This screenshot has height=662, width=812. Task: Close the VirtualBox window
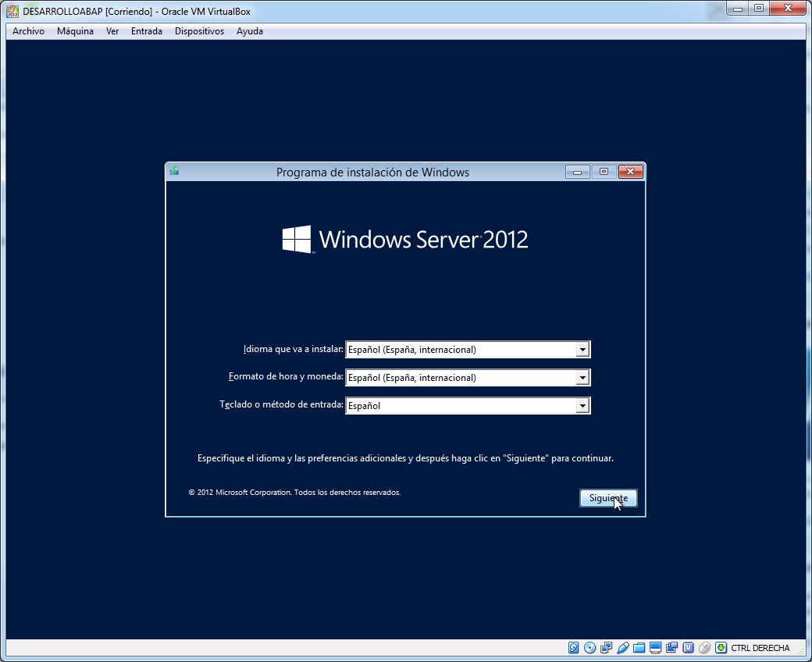pyautogui.click(x=788, y=9)
